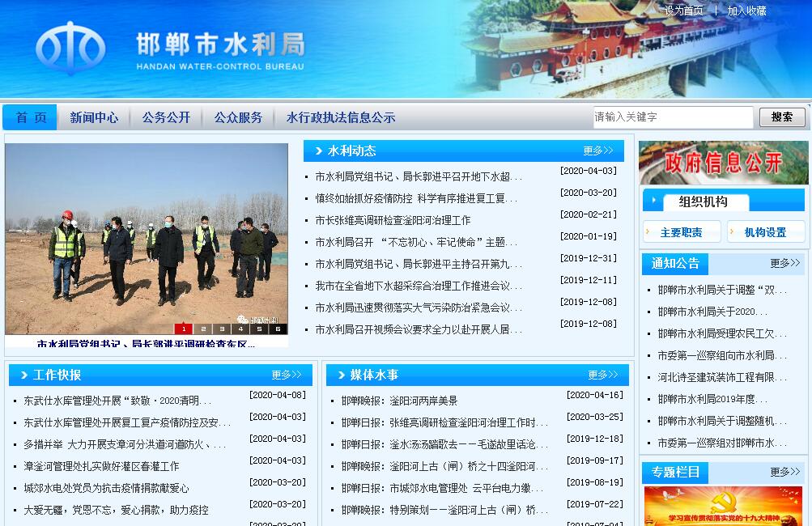This screenshot has height=526, width=812.
Task: Select the 公众服务 navigation tab
Action: pos(238,117)
